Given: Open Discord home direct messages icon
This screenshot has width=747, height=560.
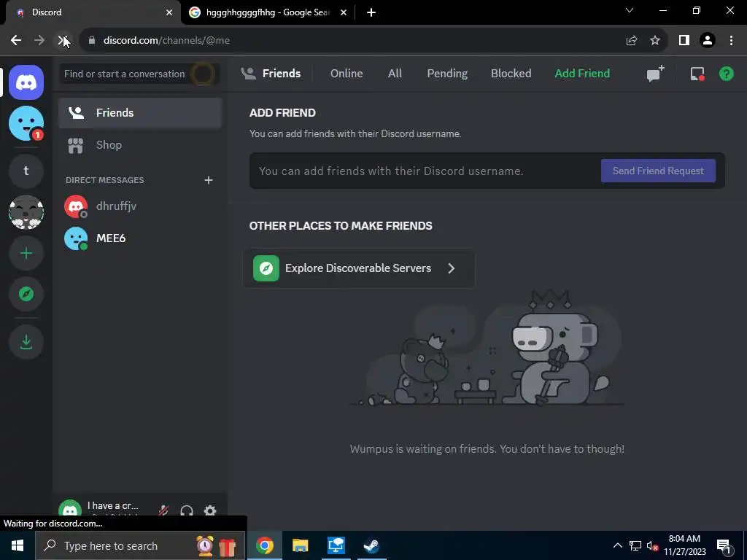Looking at the screenshot, I should [x=26, y=82].
